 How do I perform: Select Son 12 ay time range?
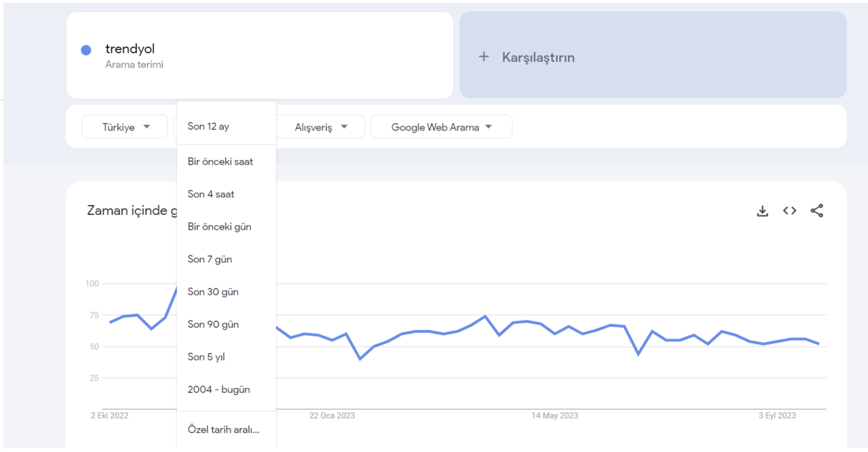tap(226, 126)
